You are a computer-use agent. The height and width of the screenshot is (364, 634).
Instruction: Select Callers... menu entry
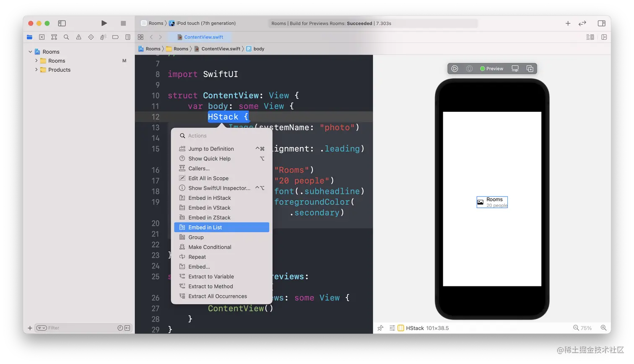tap(222, 168)
